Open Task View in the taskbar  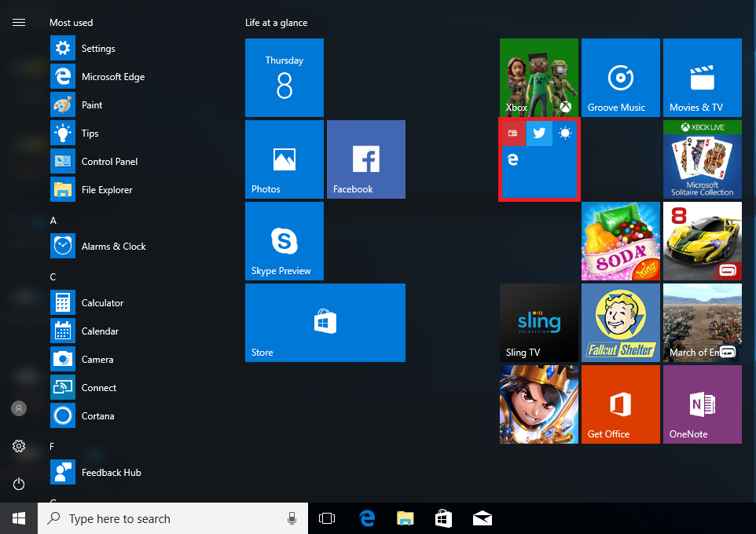click(x=327, y=518)
